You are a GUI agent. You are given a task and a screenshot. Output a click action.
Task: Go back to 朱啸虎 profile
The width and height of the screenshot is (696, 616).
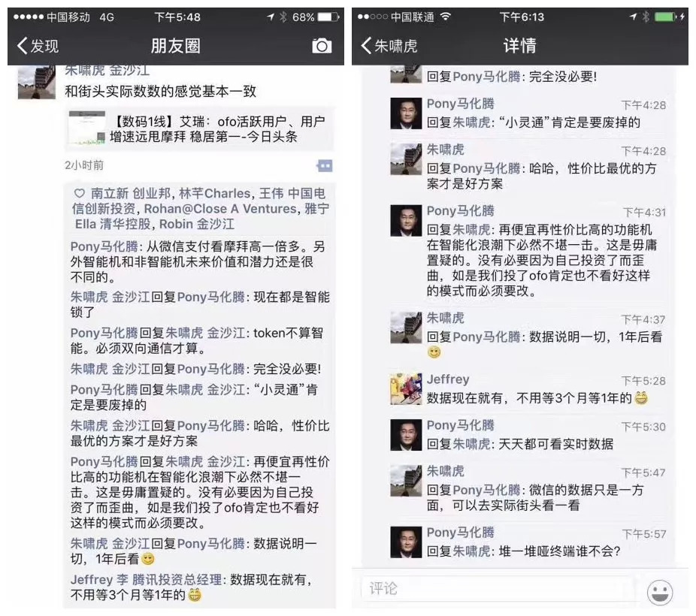click(x=389, y=46)
